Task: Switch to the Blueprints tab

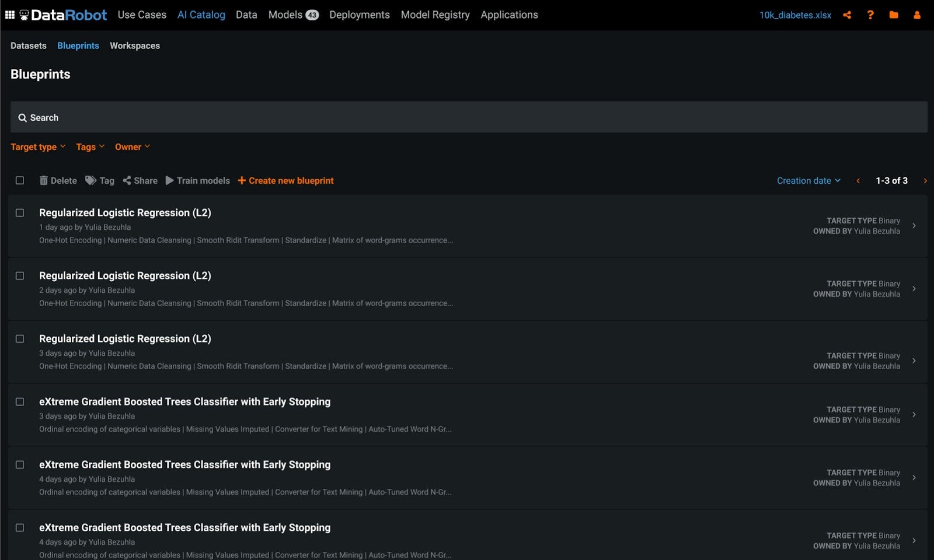Action: pos(78,45)
